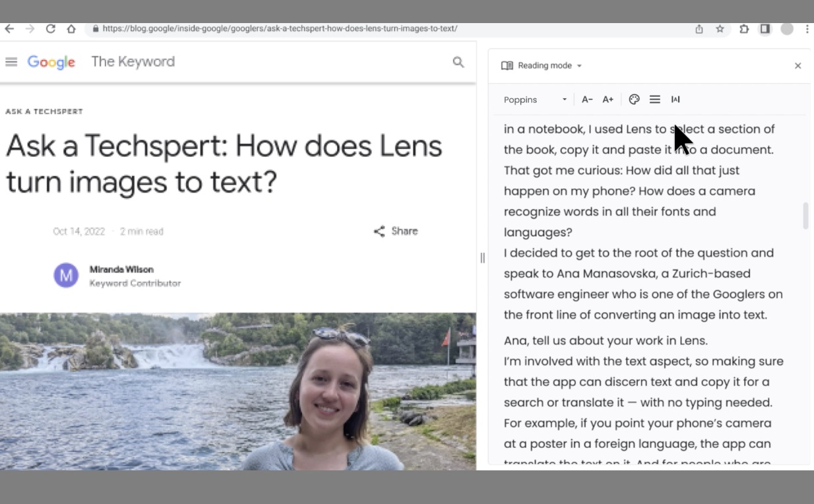Click the article headline text
Image resolution: width=814 pixels, height=504 pixels.
tap(224, 163)
